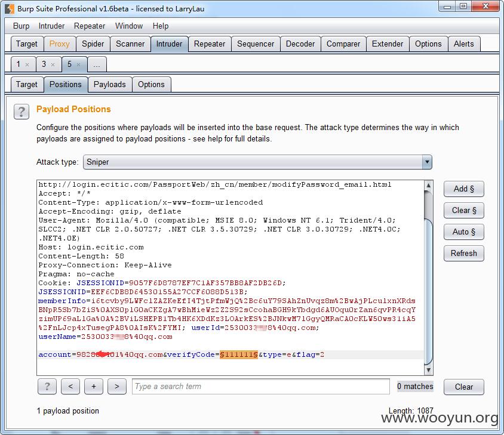Click the modifyPassword_email.html URL line
The image size is (504, 435).
point(215,184)
